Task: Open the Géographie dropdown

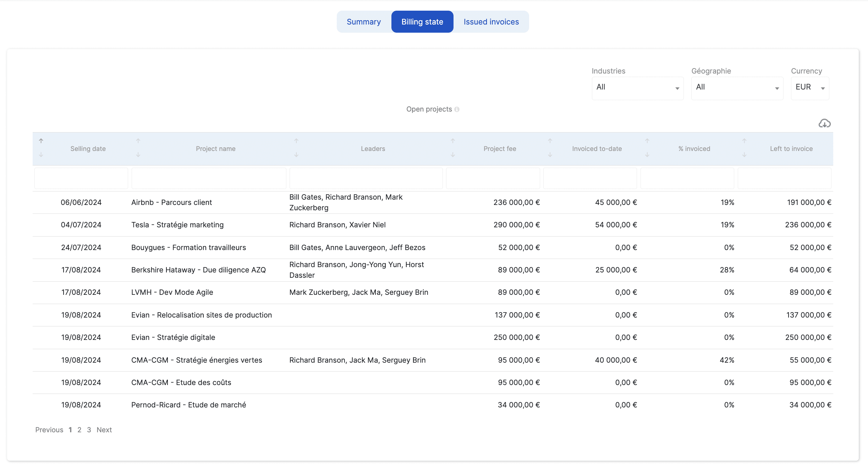Action: 737,88
